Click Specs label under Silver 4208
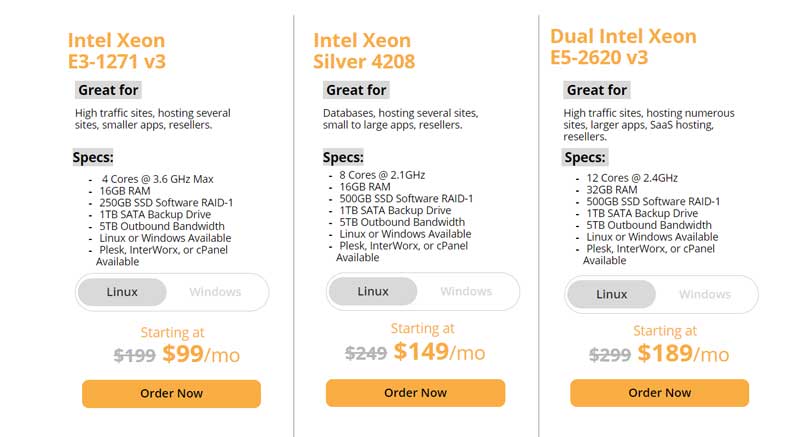This screenshot has width=800, height=437. tap(343, 158)
